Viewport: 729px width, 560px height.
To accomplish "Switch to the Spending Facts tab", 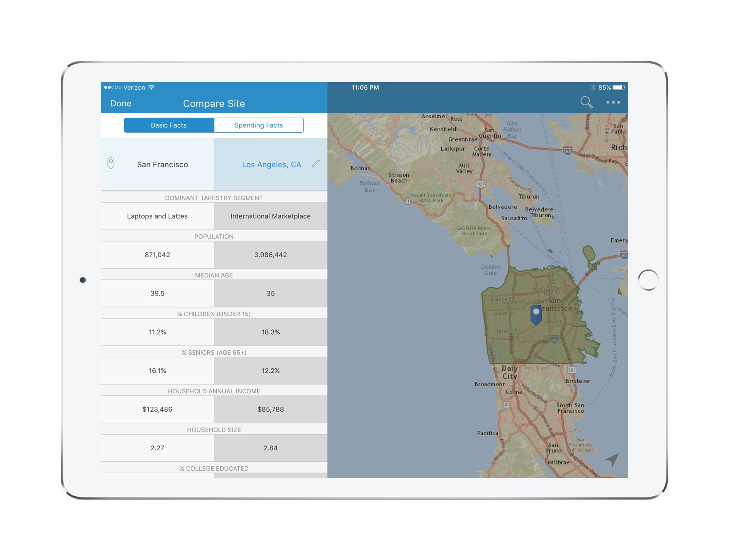I will pyautogui.click(x=258, y=125).
